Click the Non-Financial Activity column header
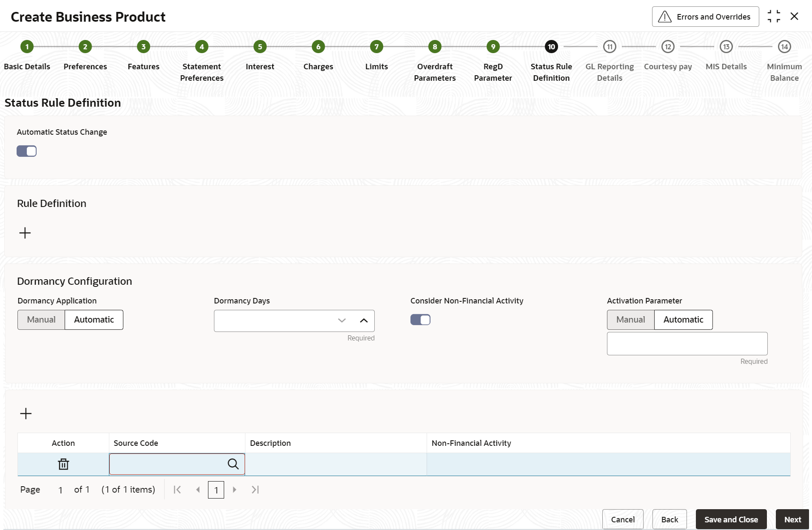Screen dimensions: 812x530 tap(609, 443)
